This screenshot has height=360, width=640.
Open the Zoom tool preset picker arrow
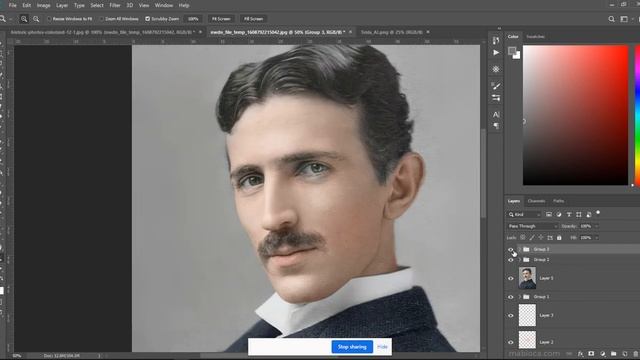point(11,19)
